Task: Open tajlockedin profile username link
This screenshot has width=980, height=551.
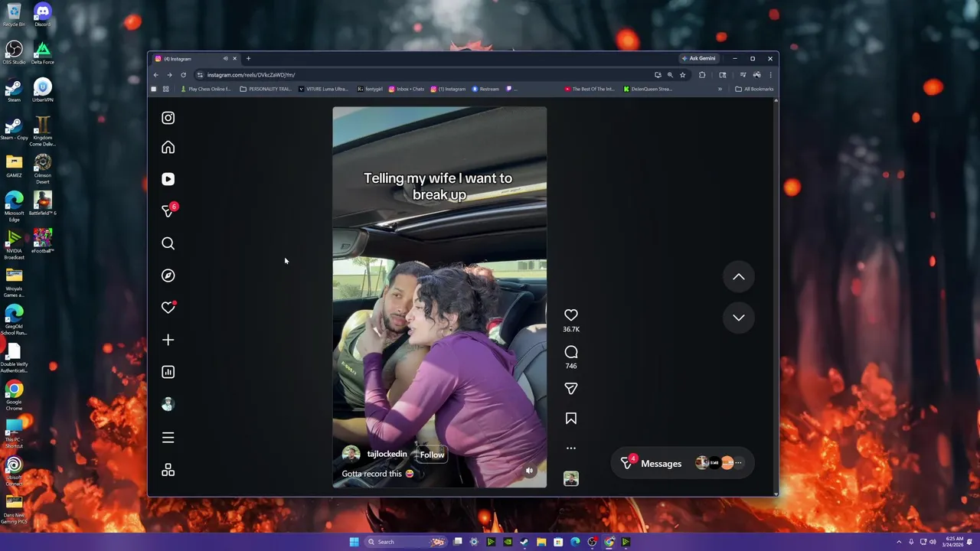Action: [387, 455]
